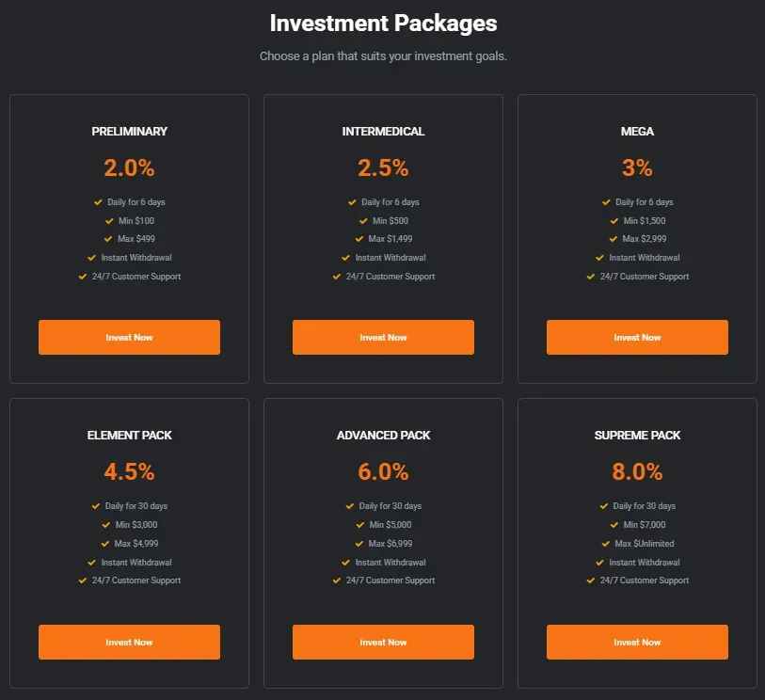Screen dimensions: 765x700
Task: Choose Invest Now under ELEMENT PACK
Action: tap(129, 642)
